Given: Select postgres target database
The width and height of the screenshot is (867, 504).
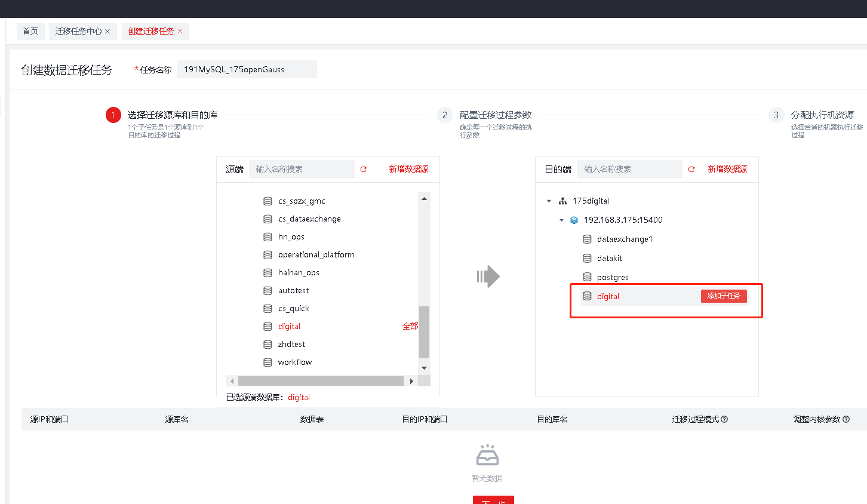Looking at the screenshot, I should [613, 278].
